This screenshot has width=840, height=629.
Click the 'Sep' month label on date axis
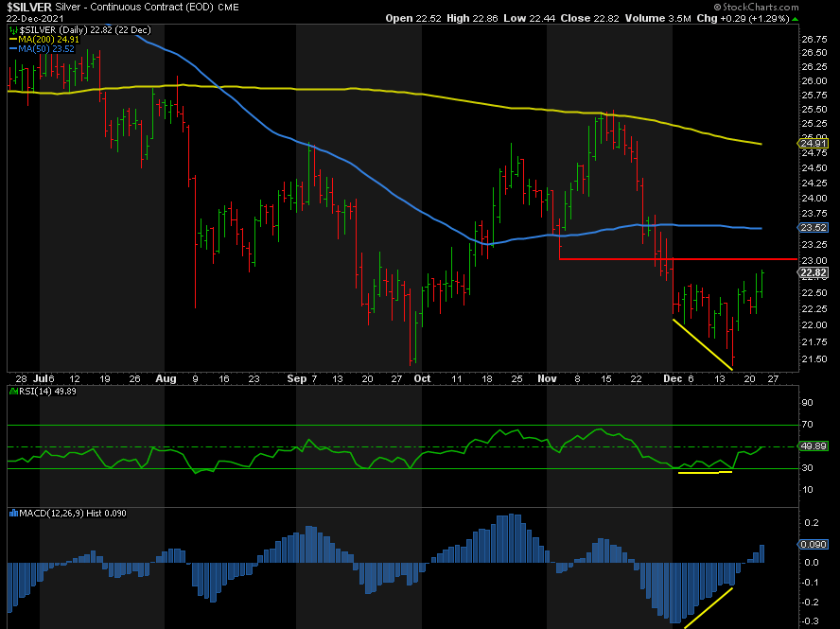(297, 378)
